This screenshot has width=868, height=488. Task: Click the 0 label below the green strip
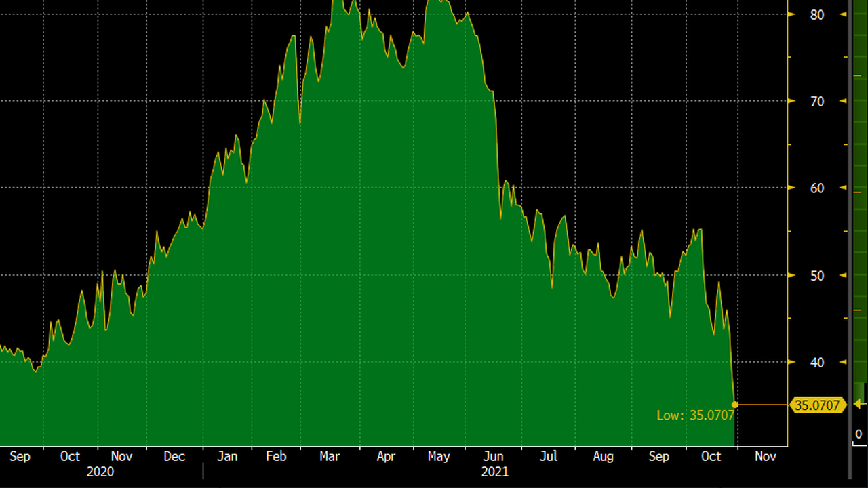pos(859,434)
